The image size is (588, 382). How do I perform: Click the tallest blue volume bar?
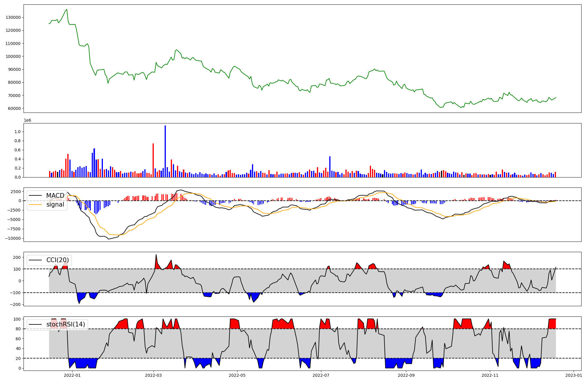(x=165, y=151)
